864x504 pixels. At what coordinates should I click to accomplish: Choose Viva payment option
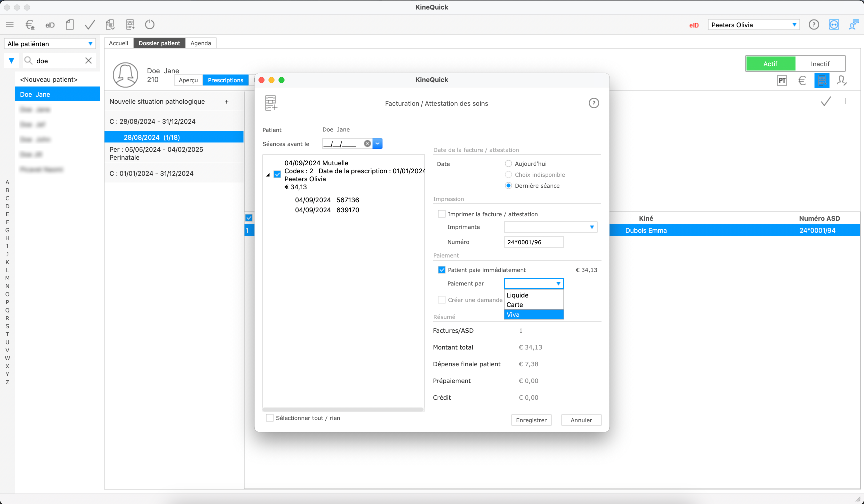(533, 314)
